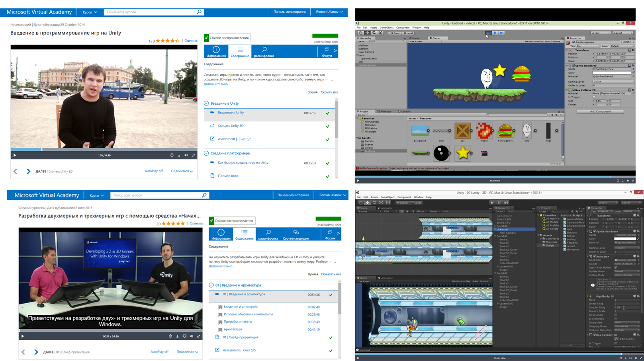Screen dimensions: 644x361
Task: Switch to Scene tab in video3 Unity window
Action: (415, 38)
